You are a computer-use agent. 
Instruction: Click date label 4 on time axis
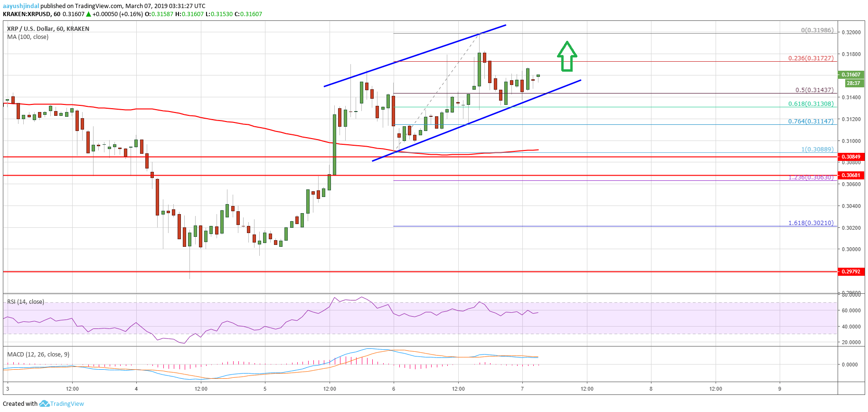[x=136, y=389]
